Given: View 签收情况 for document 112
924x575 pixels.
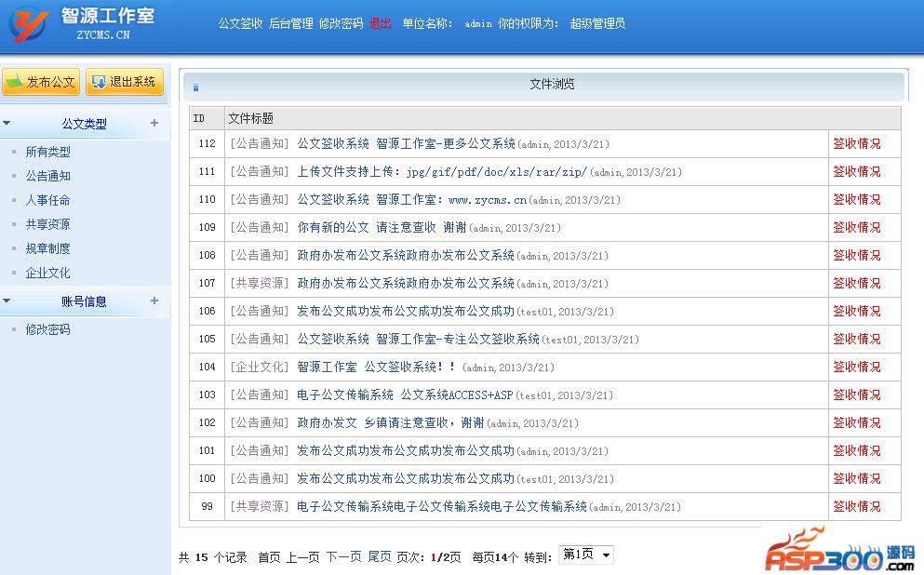Looking at the screenshot, I should click(x=857, y=143).
